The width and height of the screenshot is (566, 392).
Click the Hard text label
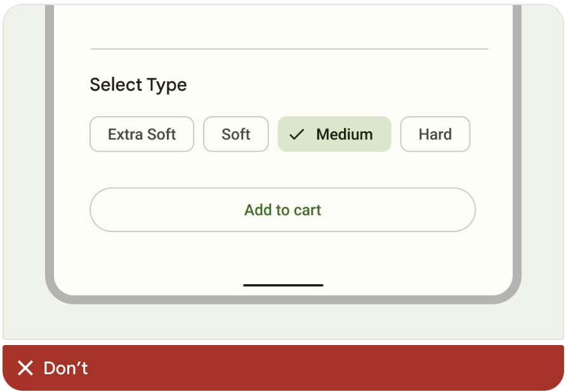[435, 134]
